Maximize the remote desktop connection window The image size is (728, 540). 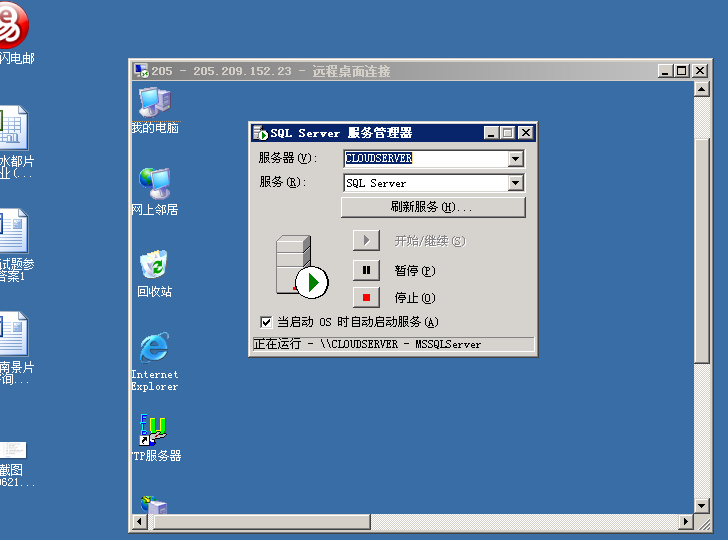pos(682,71)
